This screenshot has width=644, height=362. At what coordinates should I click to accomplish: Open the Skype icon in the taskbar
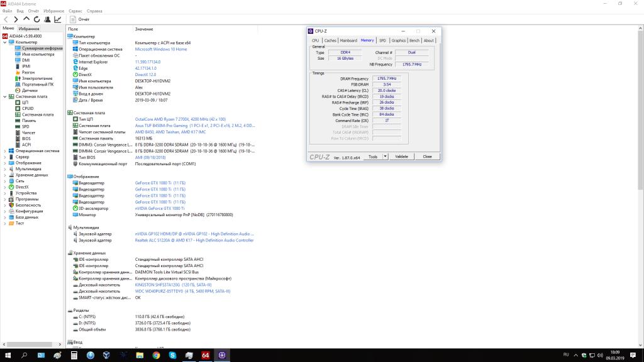pyautogui.click(x=172, y=356)
